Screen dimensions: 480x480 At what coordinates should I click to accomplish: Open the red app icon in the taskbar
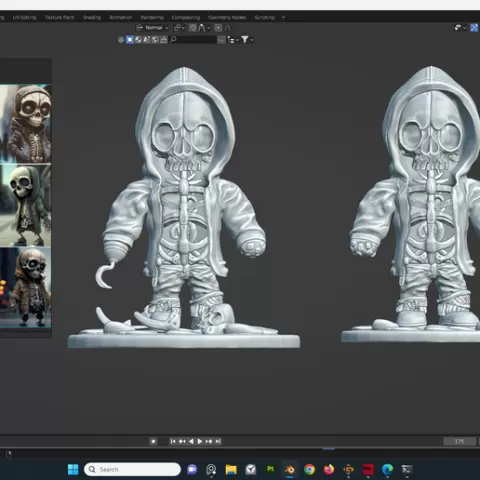tap(368, 469)
